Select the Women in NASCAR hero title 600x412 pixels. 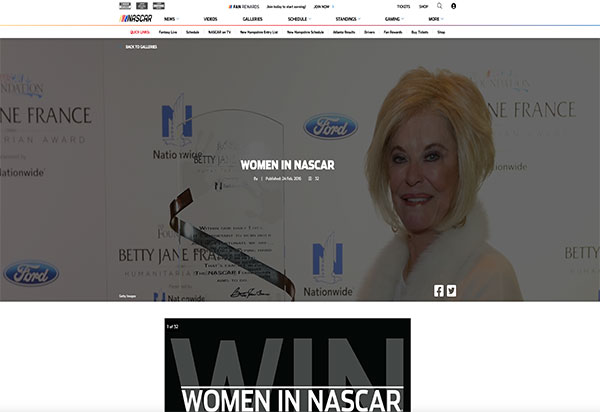[x=287, y=165]
